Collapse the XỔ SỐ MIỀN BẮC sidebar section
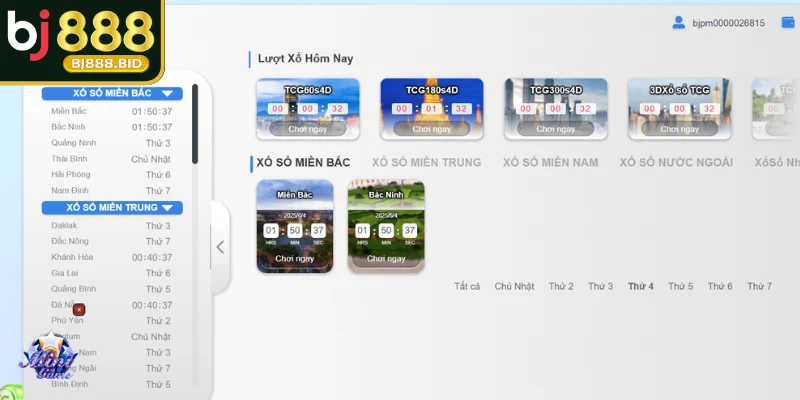The image size is (800, 400). (112, 93)
